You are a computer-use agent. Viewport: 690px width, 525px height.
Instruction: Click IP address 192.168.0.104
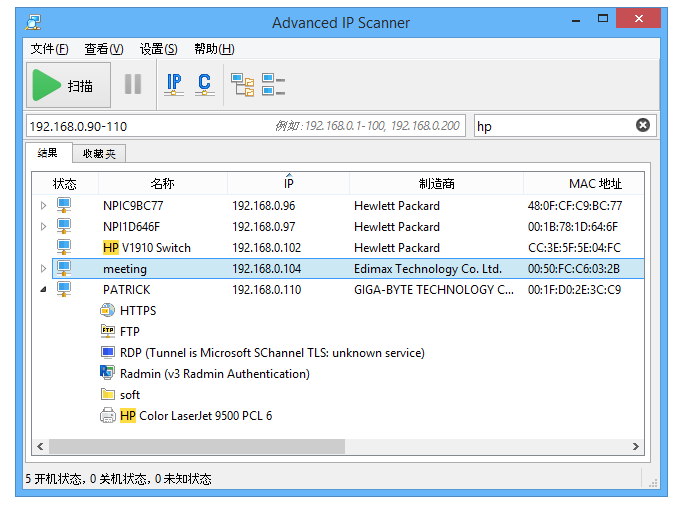click(x=267, y=269)
